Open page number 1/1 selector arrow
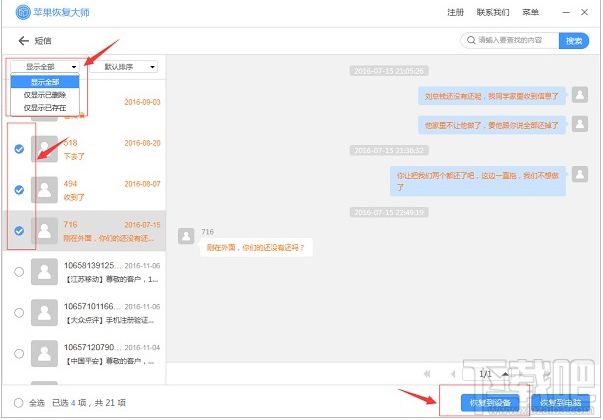 [505, 374]
